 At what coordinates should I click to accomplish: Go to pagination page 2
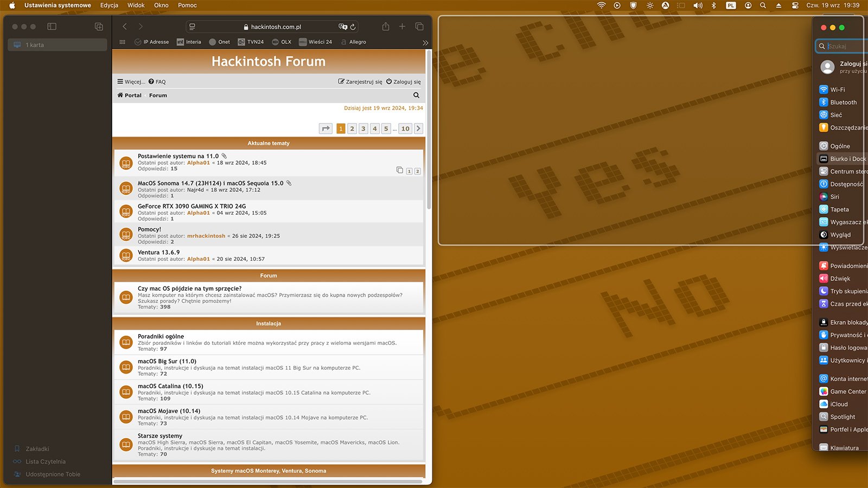pos(352,129)
